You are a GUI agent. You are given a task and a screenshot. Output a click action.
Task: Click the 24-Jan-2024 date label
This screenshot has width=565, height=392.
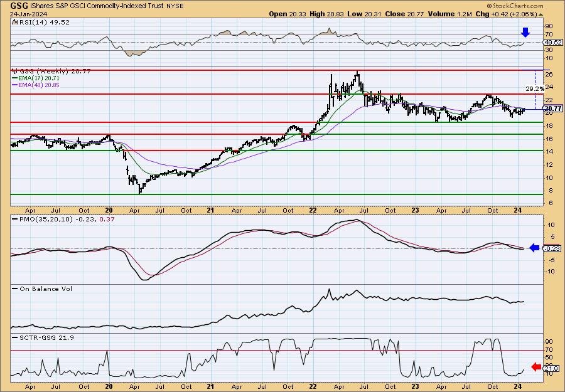point(28,14)
